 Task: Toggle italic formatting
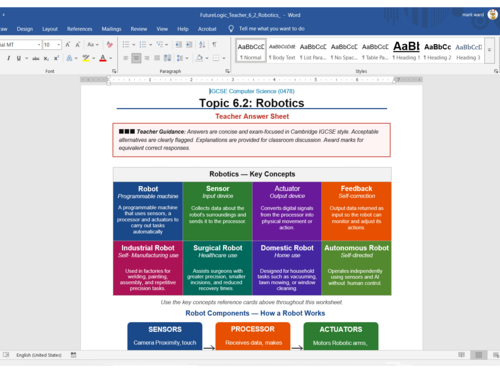coord(8,58)
